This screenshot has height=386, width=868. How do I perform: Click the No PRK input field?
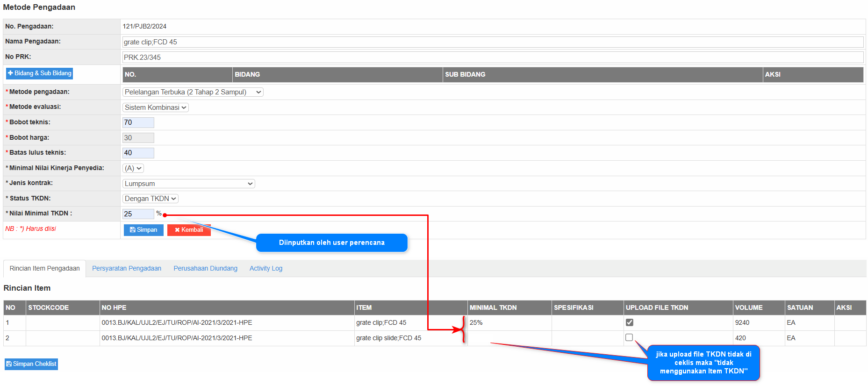pyautogui.click(x=493, y=57)
